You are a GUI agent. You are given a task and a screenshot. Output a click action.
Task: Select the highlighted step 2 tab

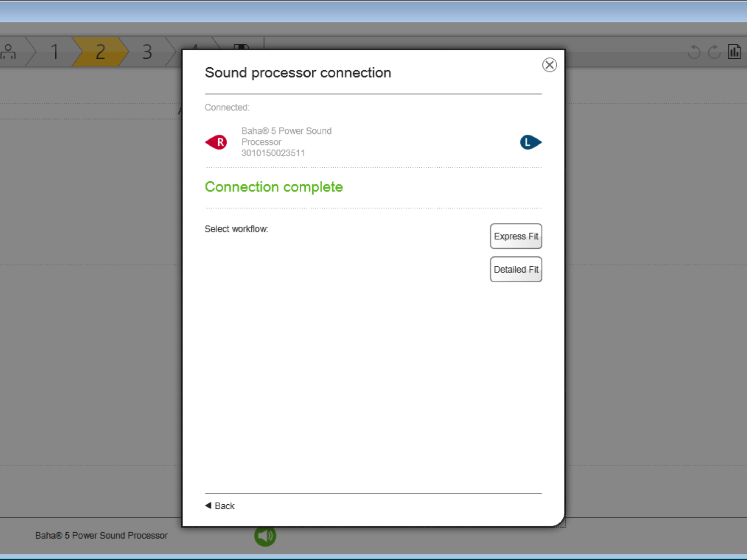(101, 52)
